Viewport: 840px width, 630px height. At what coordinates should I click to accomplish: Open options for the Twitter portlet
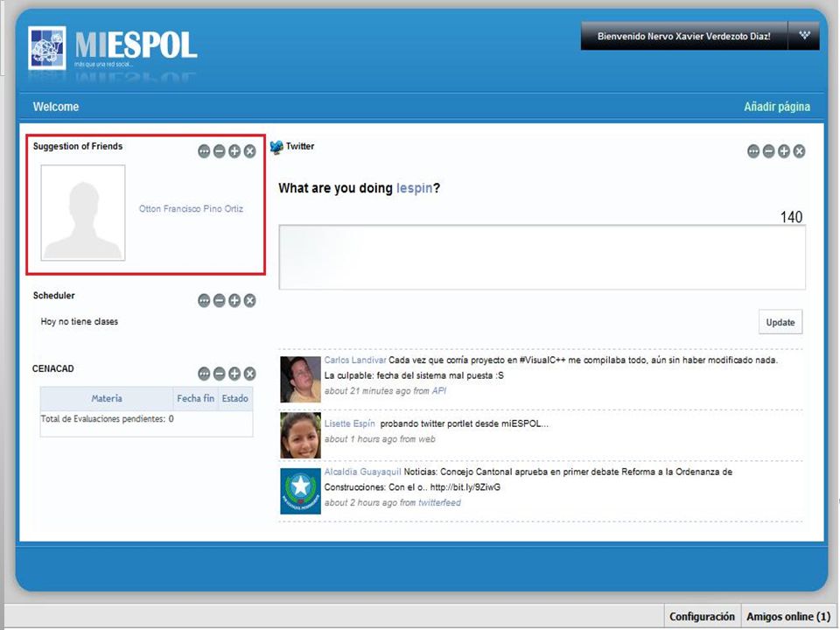753,151
